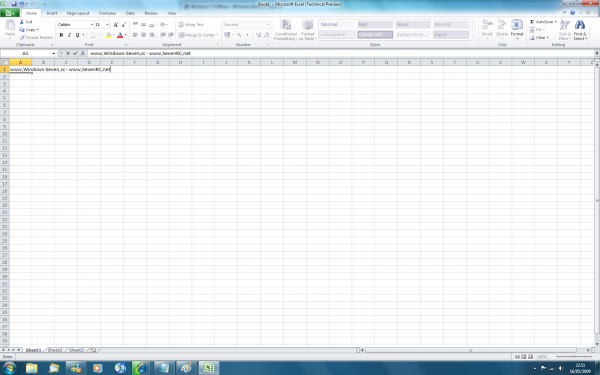Screen dimensions: 600x375
Task: Increase font size with Grow Font
Action: coord(116,24)
